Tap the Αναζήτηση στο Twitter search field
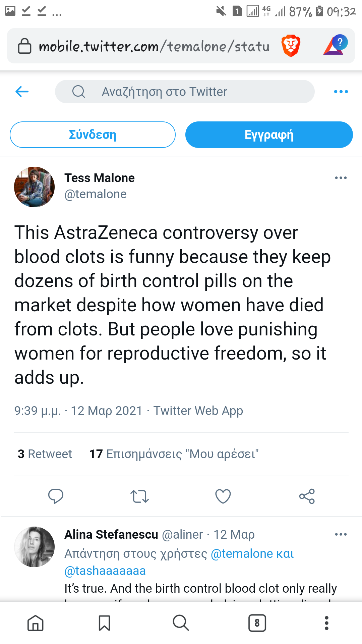 (x=185, y=92)
